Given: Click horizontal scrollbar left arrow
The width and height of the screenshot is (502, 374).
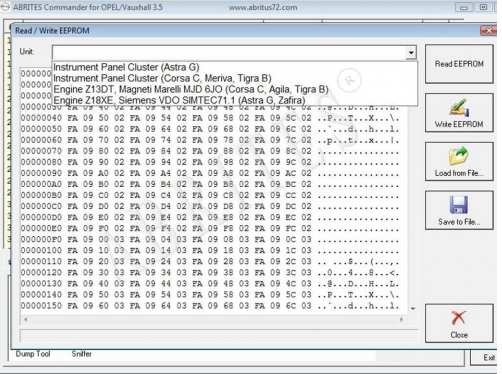Looking at the screenshot, I should (26, 319).
